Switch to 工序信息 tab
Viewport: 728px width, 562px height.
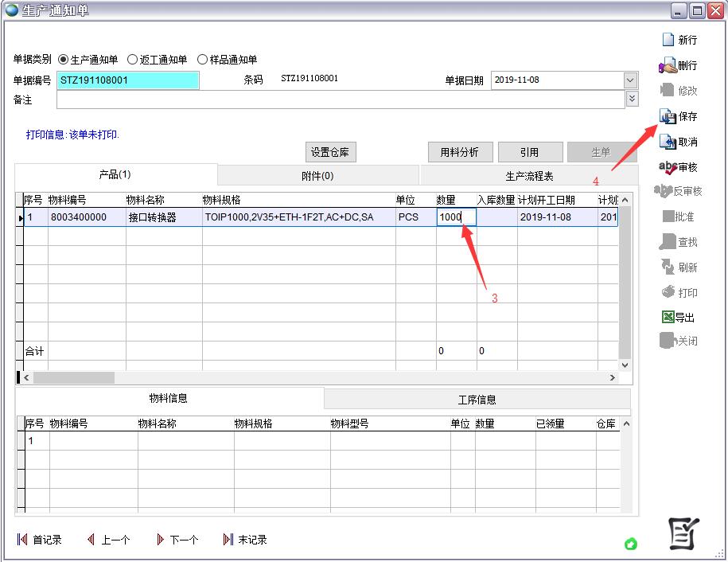(477, 400)
